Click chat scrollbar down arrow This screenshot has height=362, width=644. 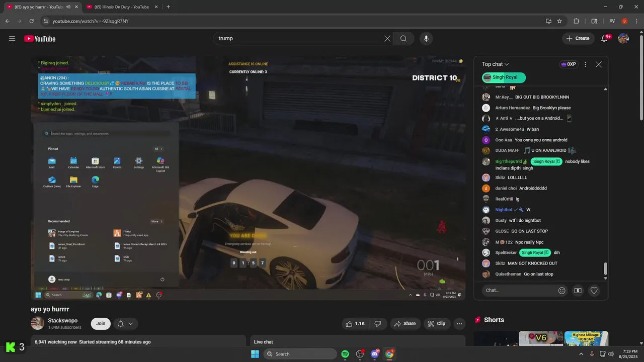(605, 278)
